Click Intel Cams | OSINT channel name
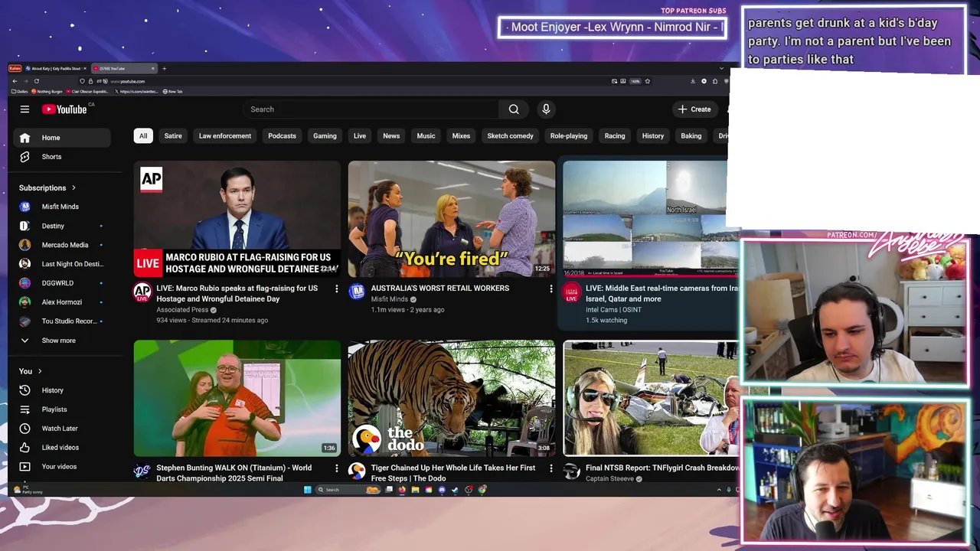Image resolution: width=980 pixels, height=551 pixels. coord(613,310)
